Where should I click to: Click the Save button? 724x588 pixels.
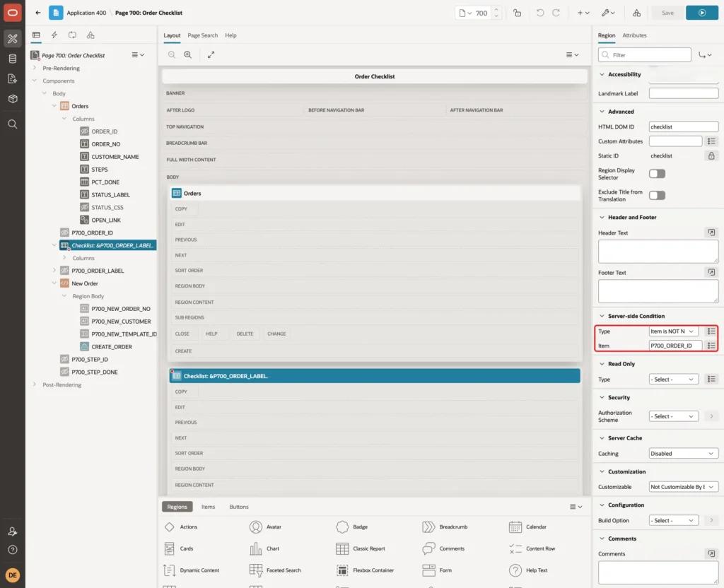[x=667, y=13]
